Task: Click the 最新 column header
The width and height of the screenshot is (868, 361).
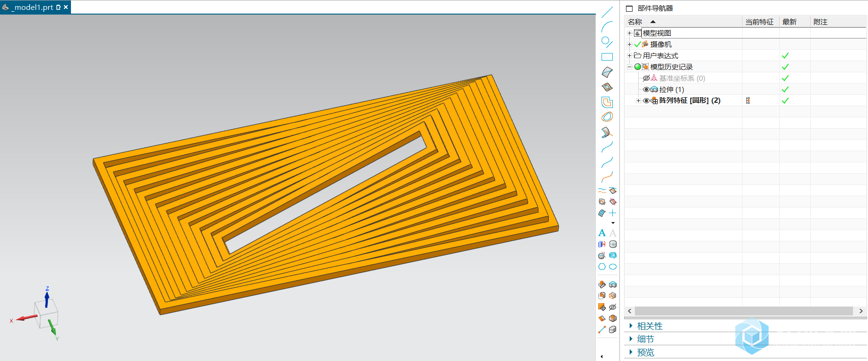Action: (794, 22)
